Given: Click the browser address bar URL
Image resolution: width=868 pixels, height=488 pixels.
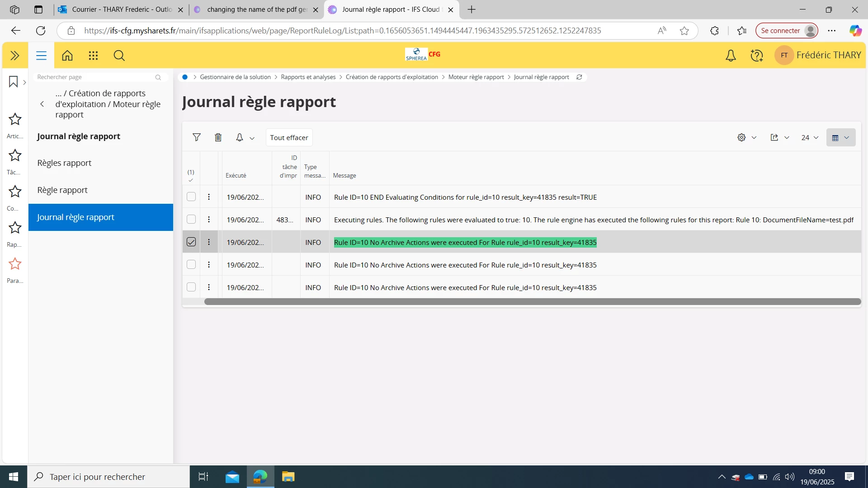Looking at the screenshot, I should pyautogui.click(x=342, y=31).
